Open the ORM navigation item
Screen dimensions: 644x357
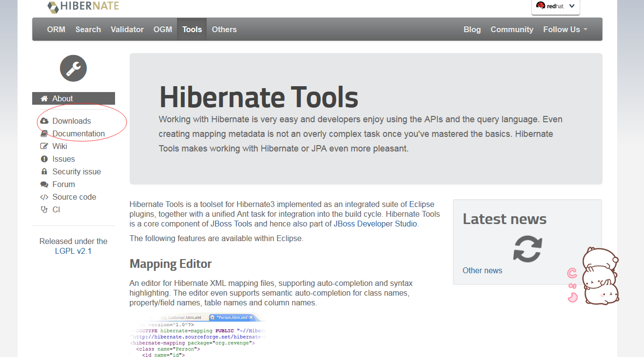pos(56,29)
